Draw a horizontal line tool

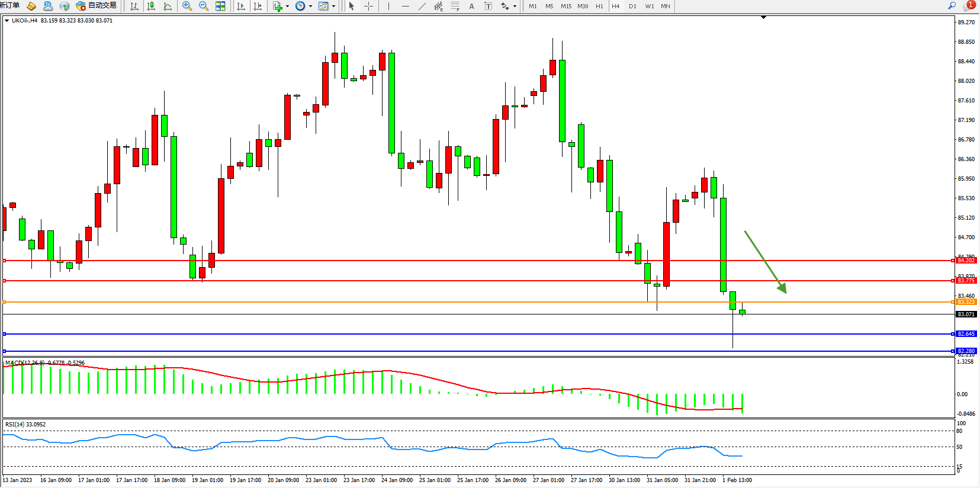tap(405, 6)
